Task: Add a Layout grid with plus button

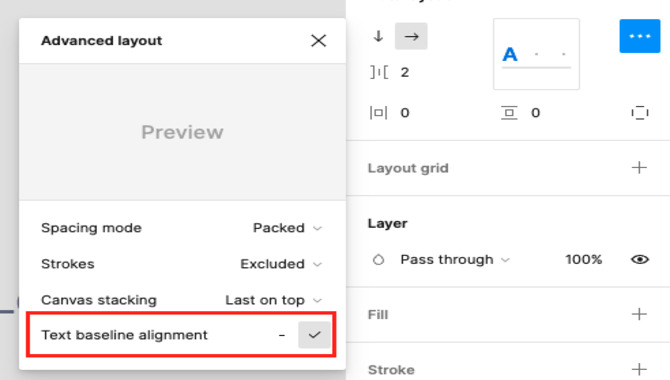Action: click(639, 168)
